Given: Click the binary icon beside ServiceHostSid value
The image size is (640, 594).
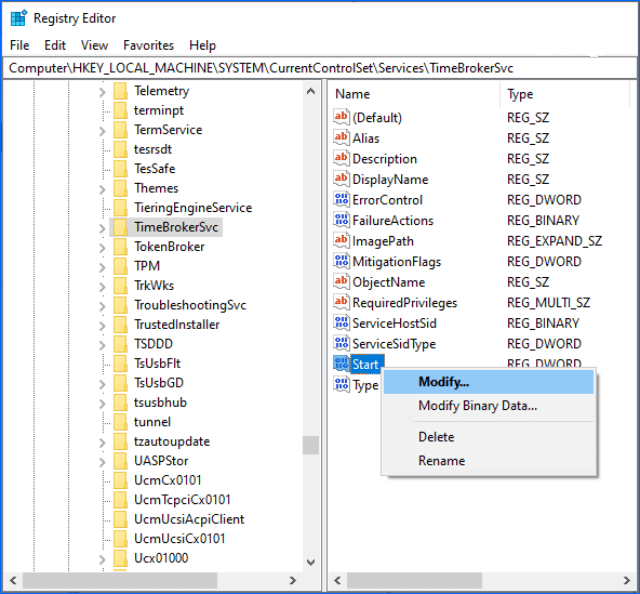Looking at the screenshot, I should click(341, 323).
